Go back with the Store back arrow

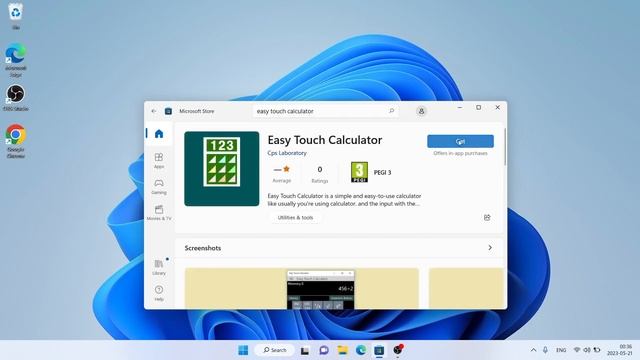coord(154,111)
